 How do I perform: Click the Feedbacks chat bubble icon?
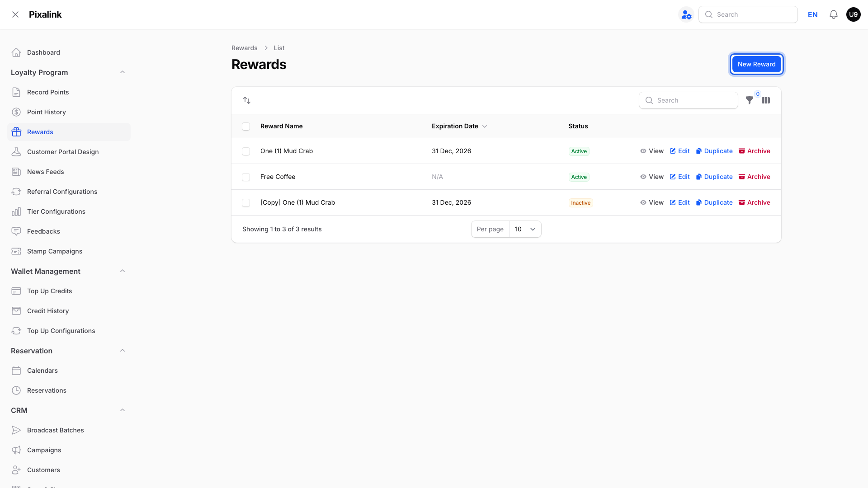16,231
